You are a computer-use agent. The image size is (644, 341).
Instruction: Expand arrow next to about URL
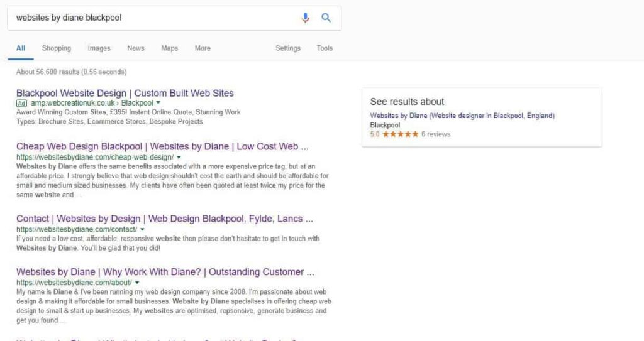click(x=136, y=283)
